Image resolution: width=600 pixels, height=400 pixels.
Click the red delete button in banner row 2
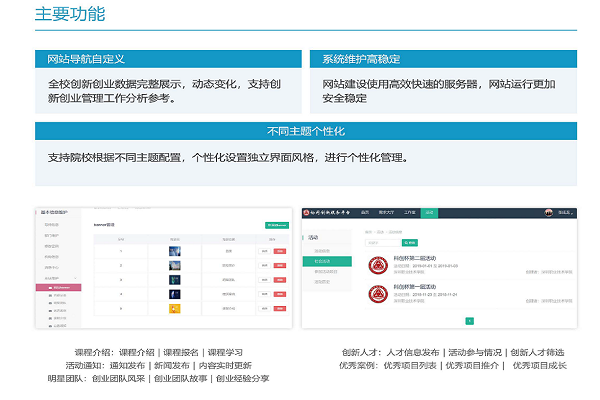pyautogui.click(x=280, y=265)
